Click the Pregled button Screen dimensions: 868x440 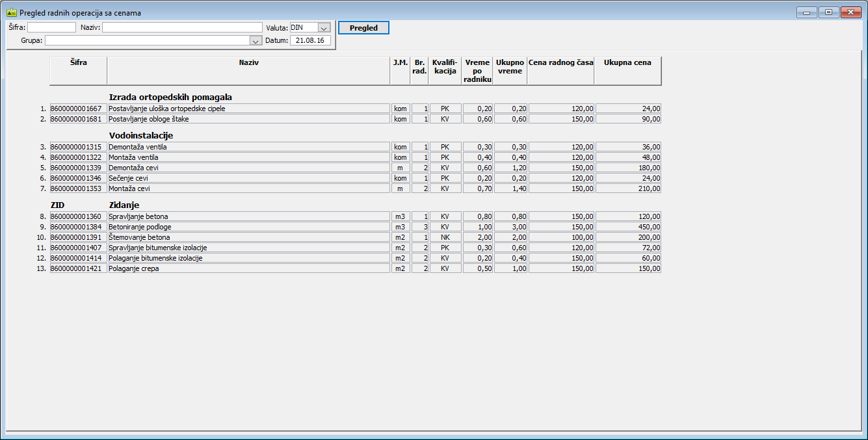(363, 28)
